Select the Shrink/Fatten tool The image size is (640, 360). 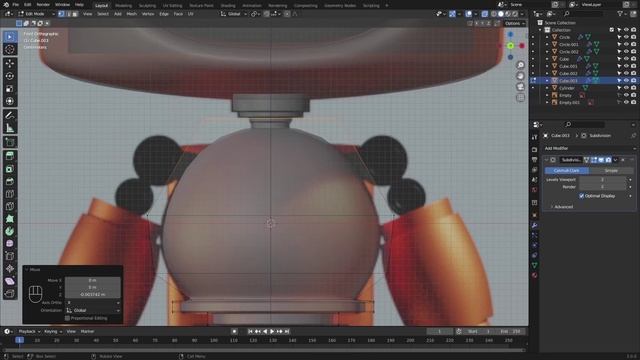point(10,269)
